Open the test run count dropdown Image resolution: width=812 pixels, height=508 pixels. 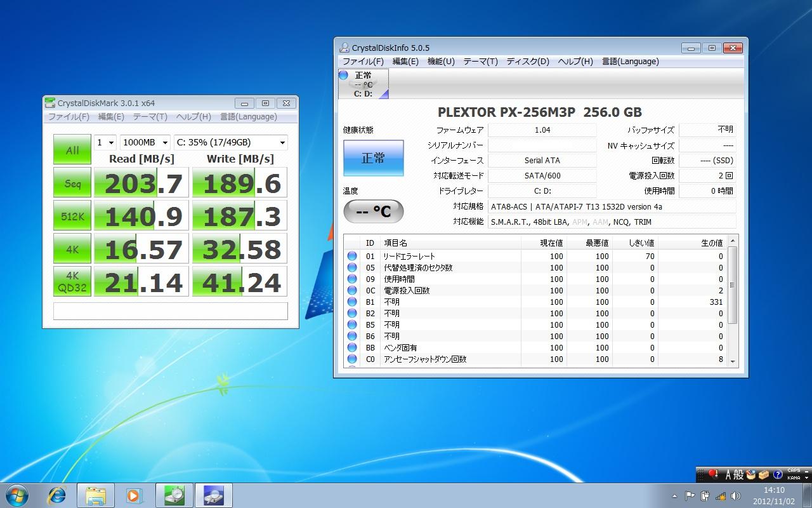(x=105, y=143)
